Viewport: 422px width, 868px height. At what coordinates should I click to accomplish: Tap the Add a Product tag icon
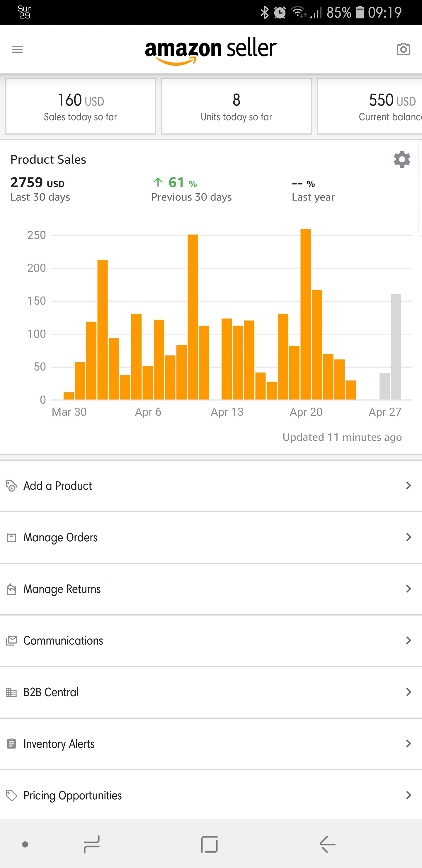point(11,486)
